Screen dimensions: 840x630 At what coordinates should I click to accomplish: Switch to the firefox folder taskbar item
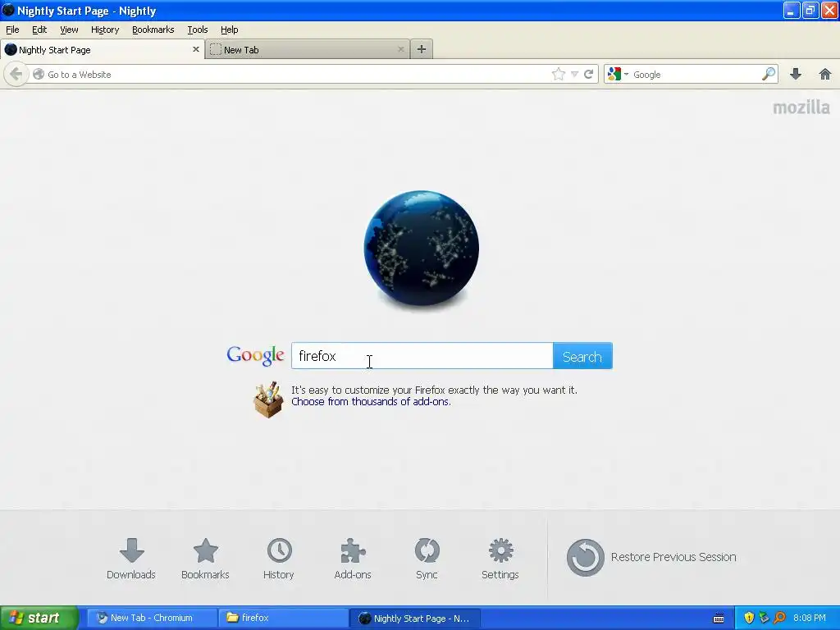pyautogui.click(x=284, y=618)
